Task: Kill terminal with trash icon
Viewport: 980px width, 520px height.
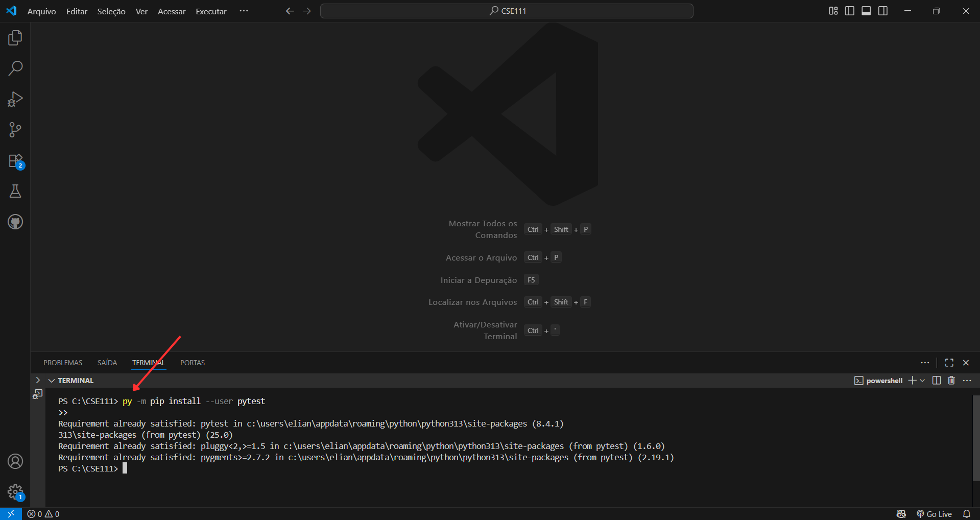Action: (x=951, y=381)
